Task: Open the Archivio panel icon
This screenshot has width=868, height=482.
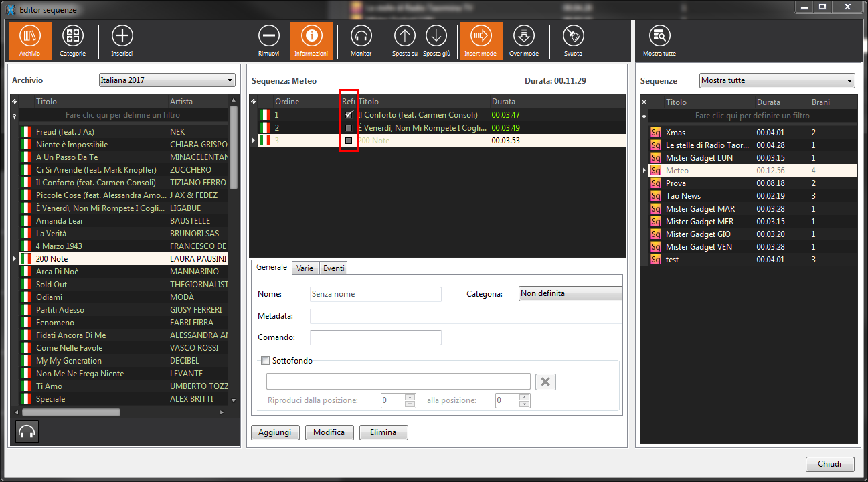Action: click(30, 41)
